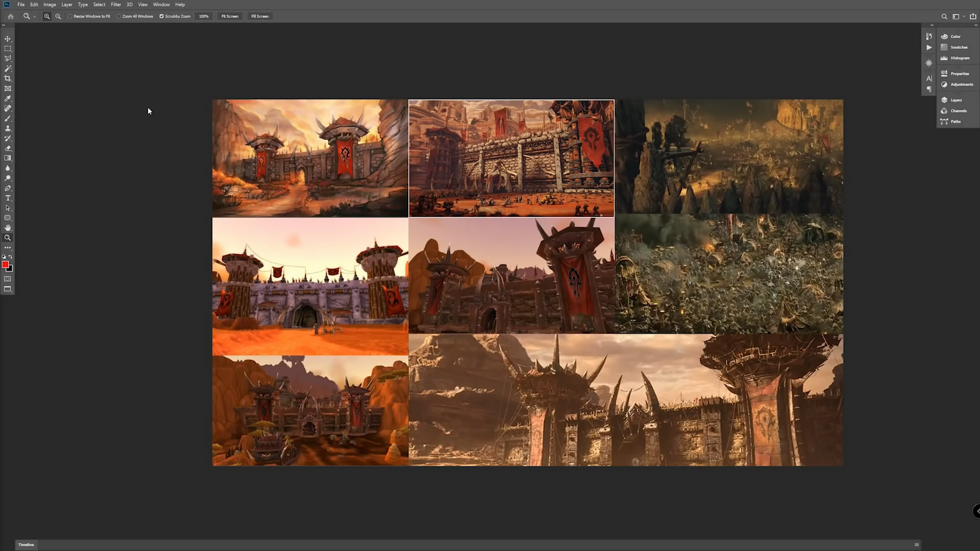Click the Share icon in options bar

click(973, 16)
